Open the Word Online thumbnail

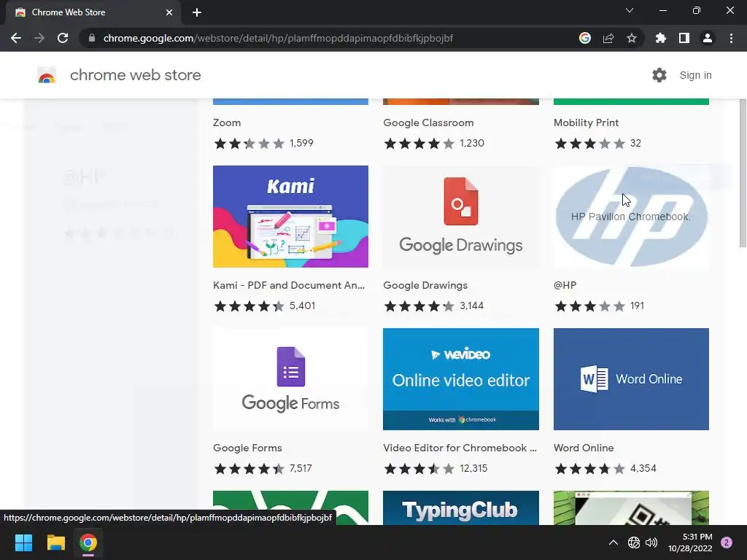coord(631,379)
